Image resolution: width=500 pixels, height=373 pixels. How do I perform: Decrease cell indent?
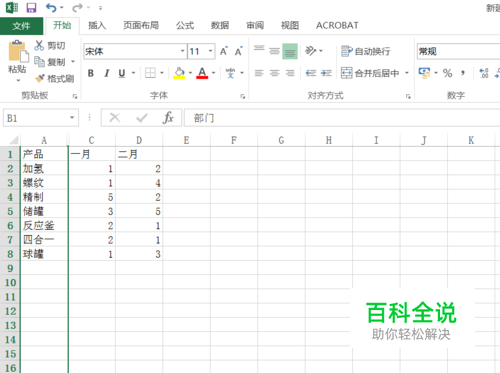click(311, 73)
